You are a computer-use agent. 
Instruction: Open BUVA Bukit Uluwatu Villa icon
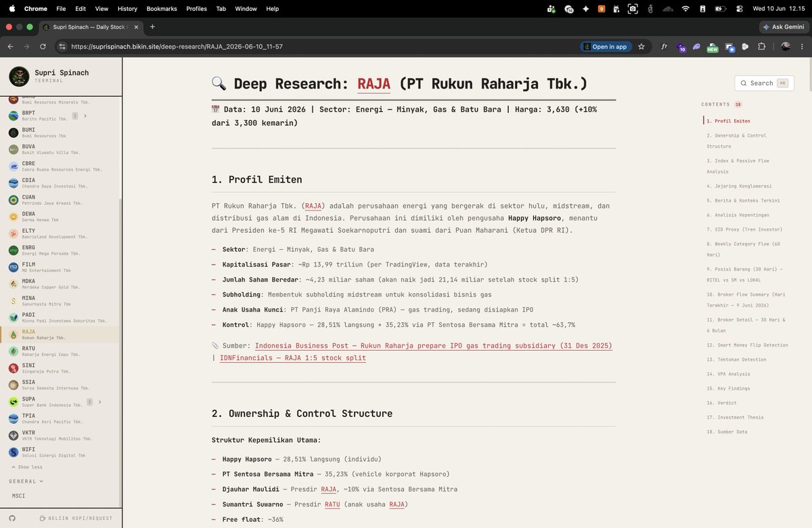[x=14, y=150]
